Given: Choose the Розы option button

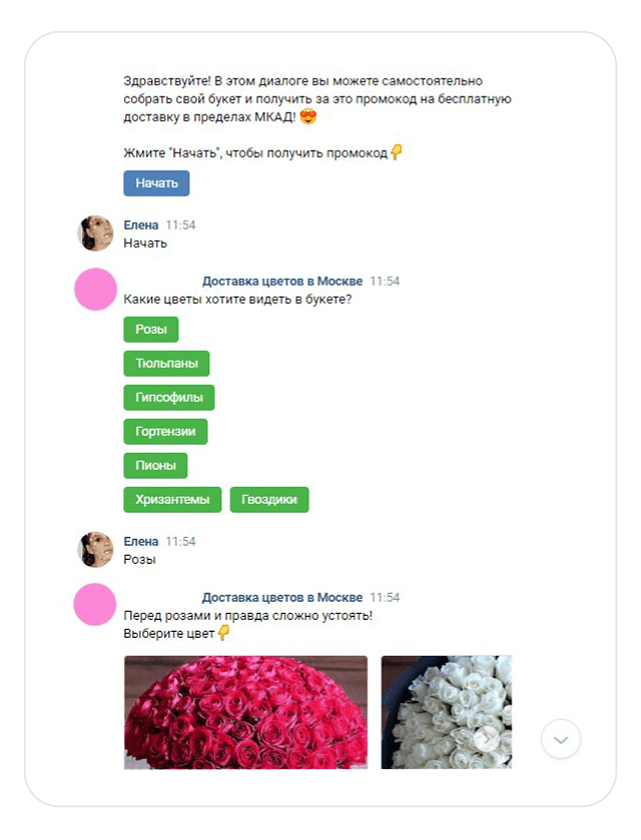Looking at the screenshot, I should 151,329.
